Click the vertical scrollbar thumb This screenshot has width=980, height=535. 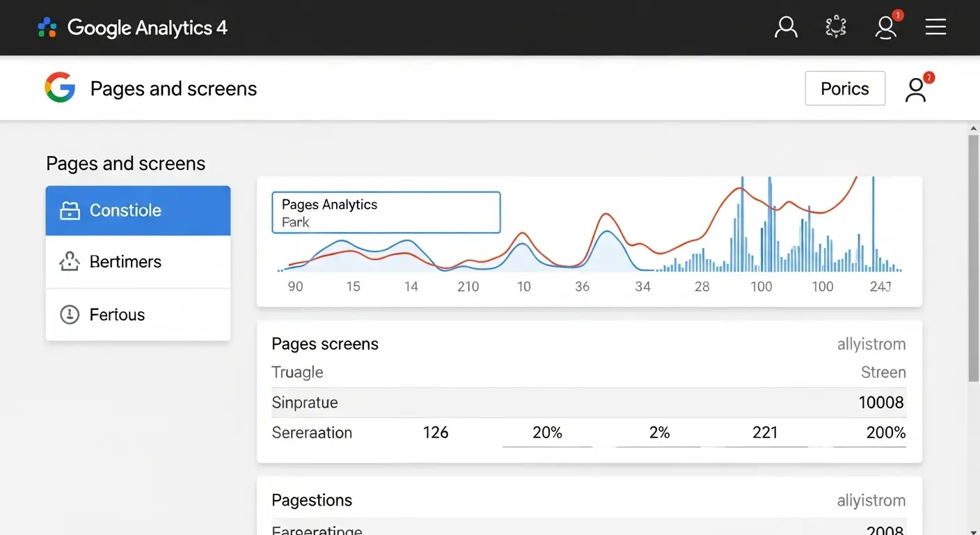(973, 258)
